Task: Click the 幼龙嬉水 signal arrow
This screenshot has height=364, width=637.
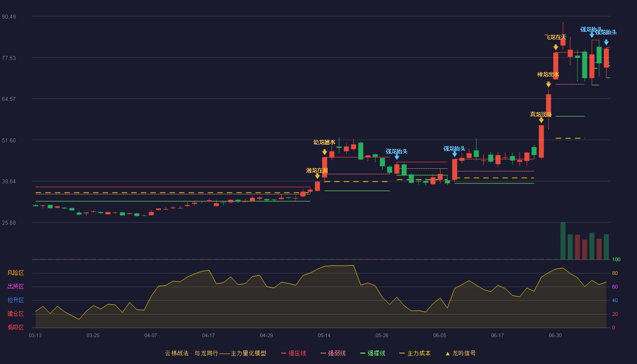Action: [x=324, y=152]
